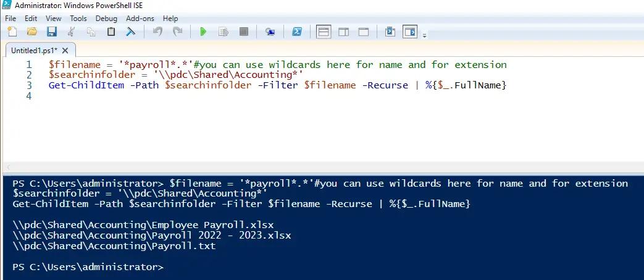Click the '*payroll*.*' string in script
This screenshot has height=280, width=644.
156,65
